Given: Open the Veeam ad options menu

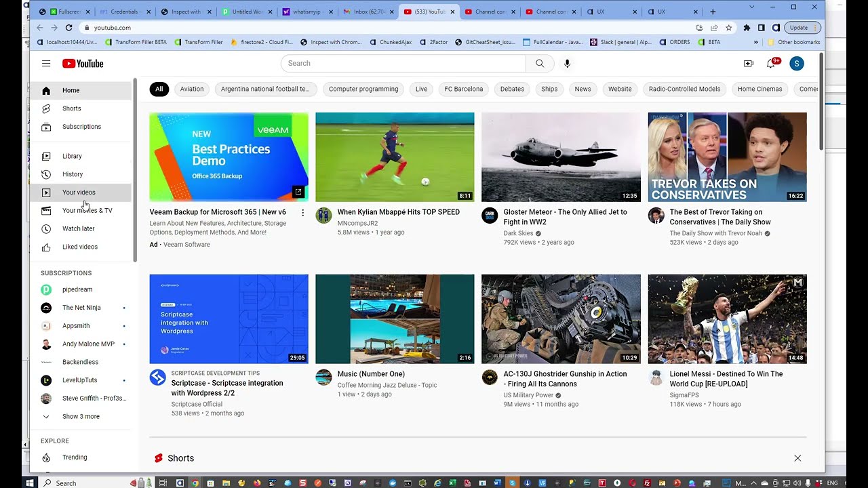Looking at the screenshot, I should point(302,213).
